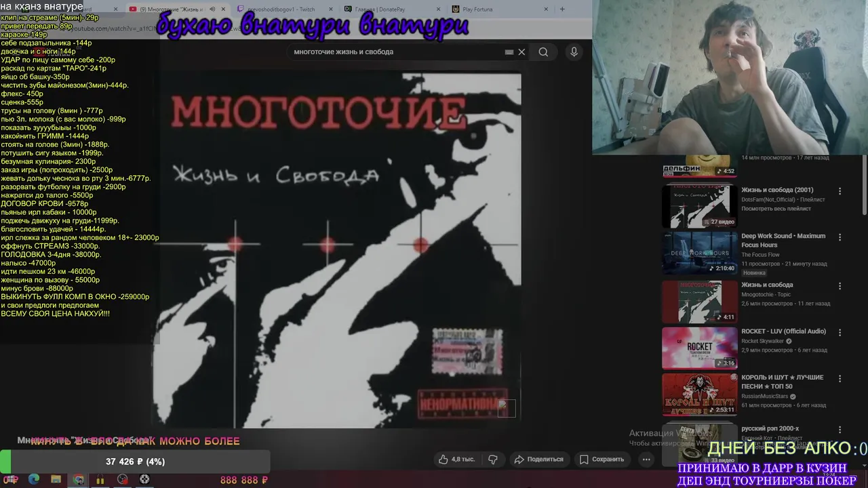Mute audio icon on the YouTube tab
Viewport: 868px width, 488px height.
(212, 9)
